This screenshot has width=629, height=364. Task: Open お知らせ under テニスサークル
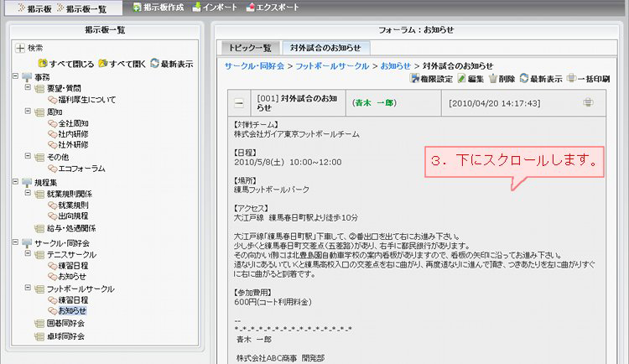[72, 276]
